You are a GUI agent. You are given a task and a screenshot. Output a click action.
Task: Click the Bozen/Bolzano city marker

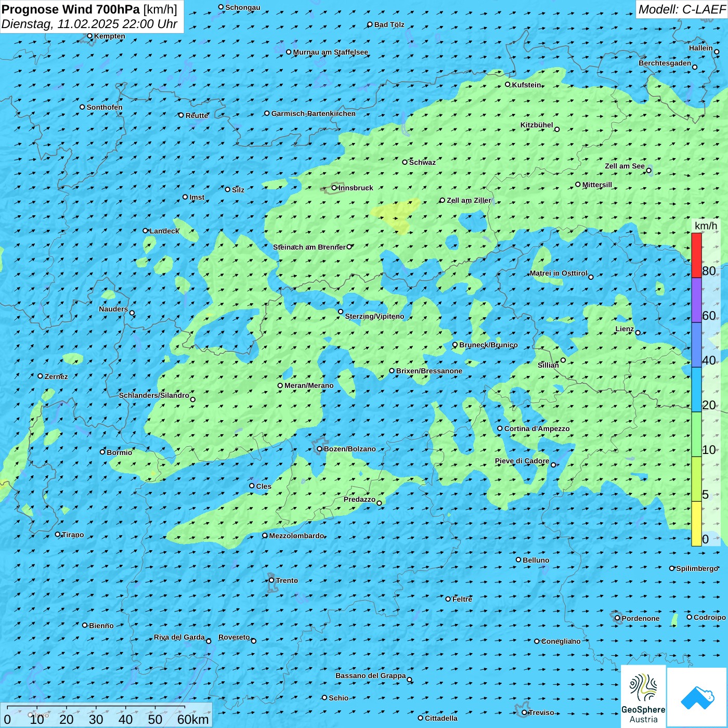pyautogui.click(x=320, y=449)
